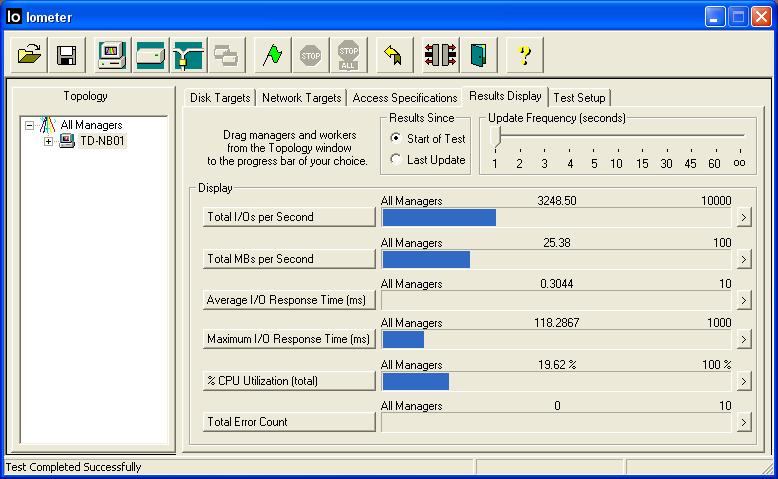The image size is (778, 479).
Task: Select Start of Test radio button
Action: pyautogui.click(x=395, y=138)
